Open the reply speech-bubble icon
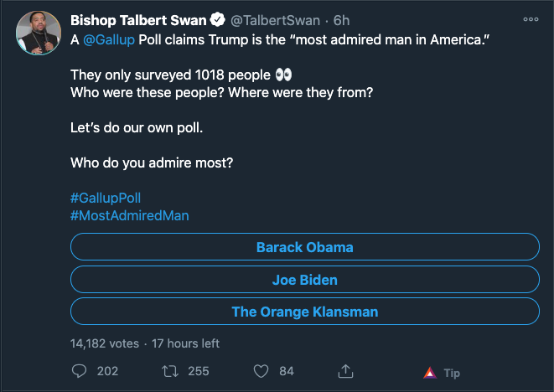This screenshot has height=392, width=554. pyautogui.click(x=79, y=371)
